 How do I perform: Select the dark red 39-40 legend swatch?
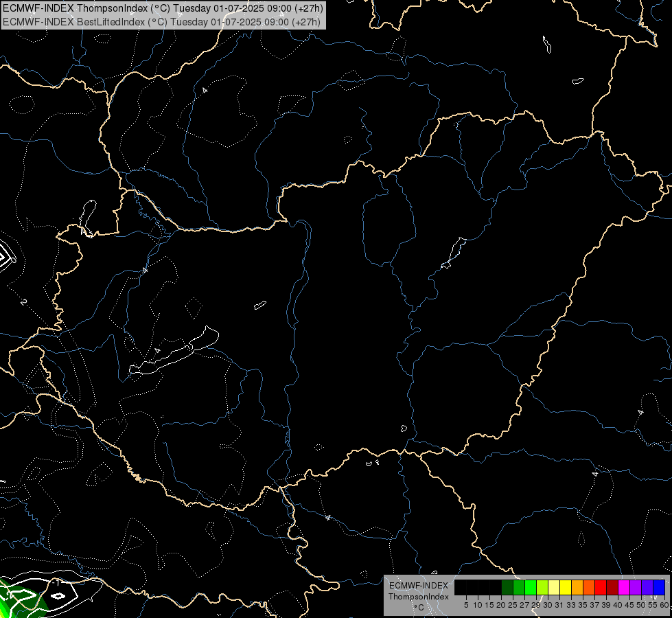pos(612,587)
